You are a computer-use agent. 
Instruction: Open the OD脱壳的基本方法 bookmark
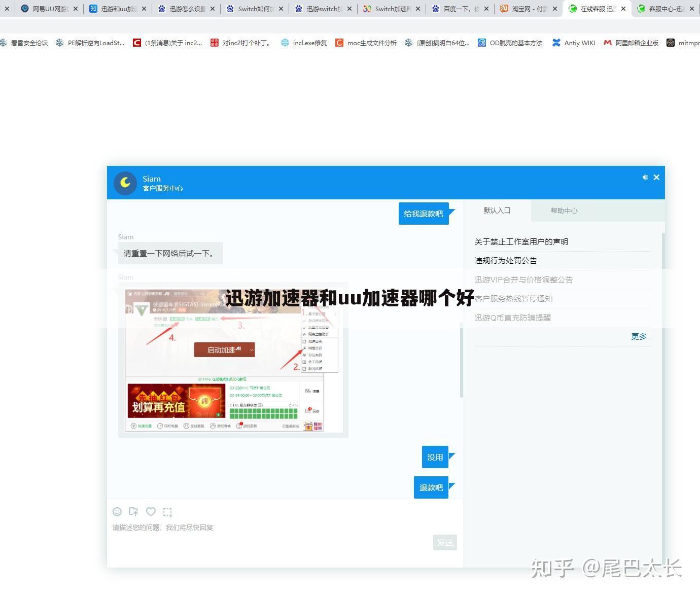tap(510, 43)
